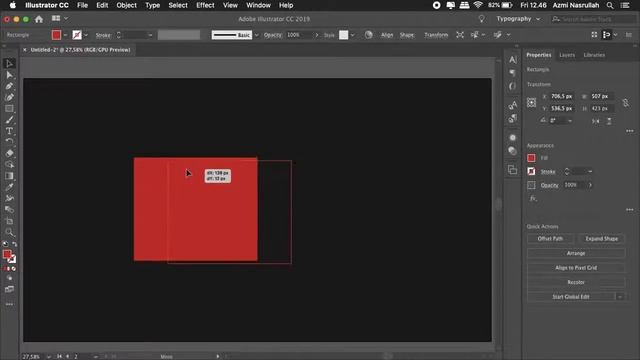
Task: Click the fx effects icon
Action: pos(533,198)
